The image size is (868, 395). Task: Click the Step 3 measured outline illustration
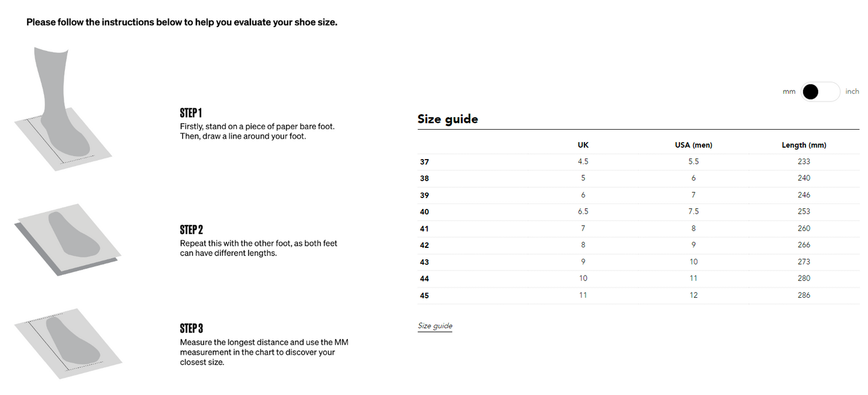coord(68,342)
